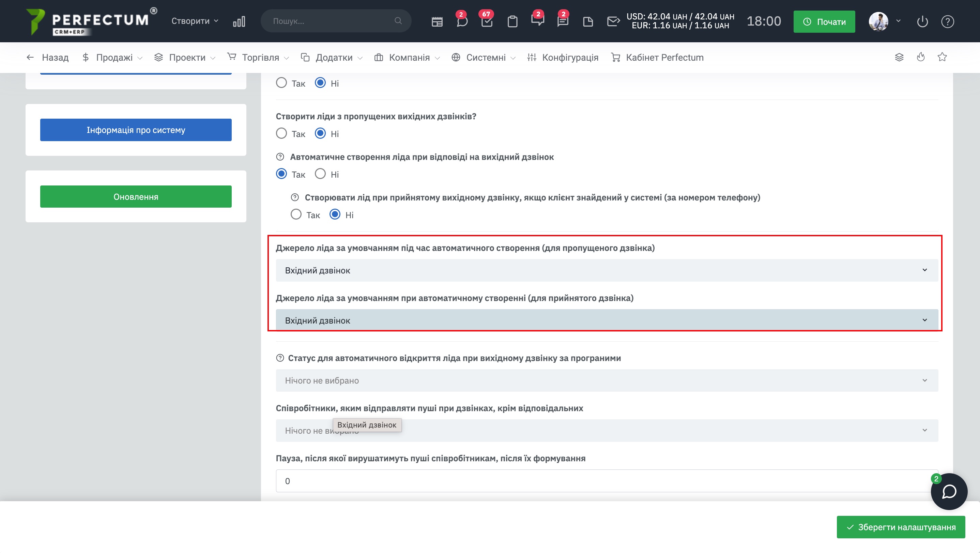Open the help question mark icon
Viewport: 980px width, 553px height.
tap(947, 21)
